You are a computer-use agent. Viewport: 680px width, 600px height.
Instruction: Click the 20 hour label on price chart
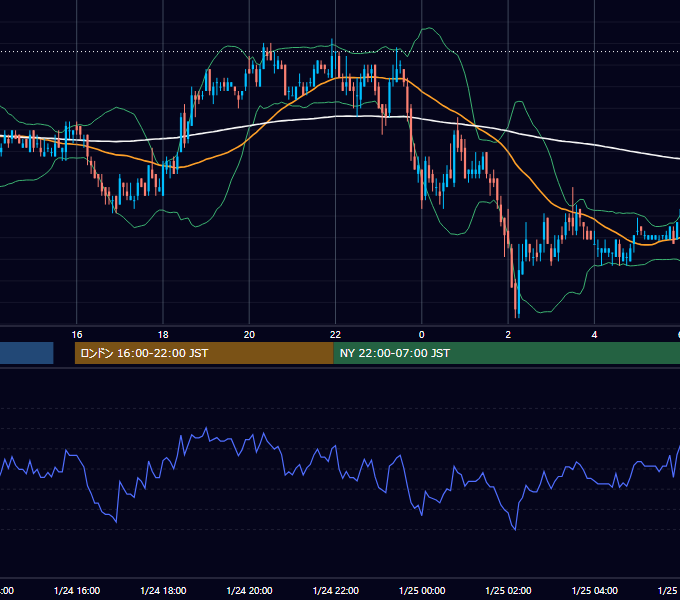tap(249, 335)
